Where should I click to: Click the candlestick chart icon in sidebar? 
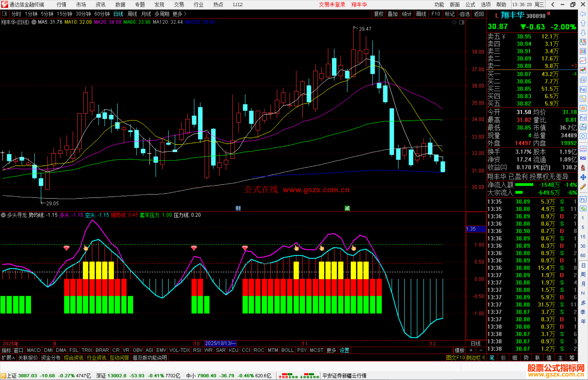[583, 70]
